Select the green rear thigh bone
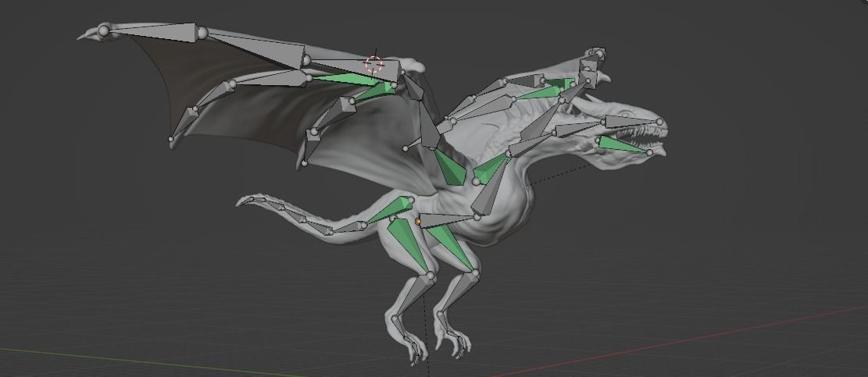This screenshot has width=868, height=377. click(x=409, y=244)
